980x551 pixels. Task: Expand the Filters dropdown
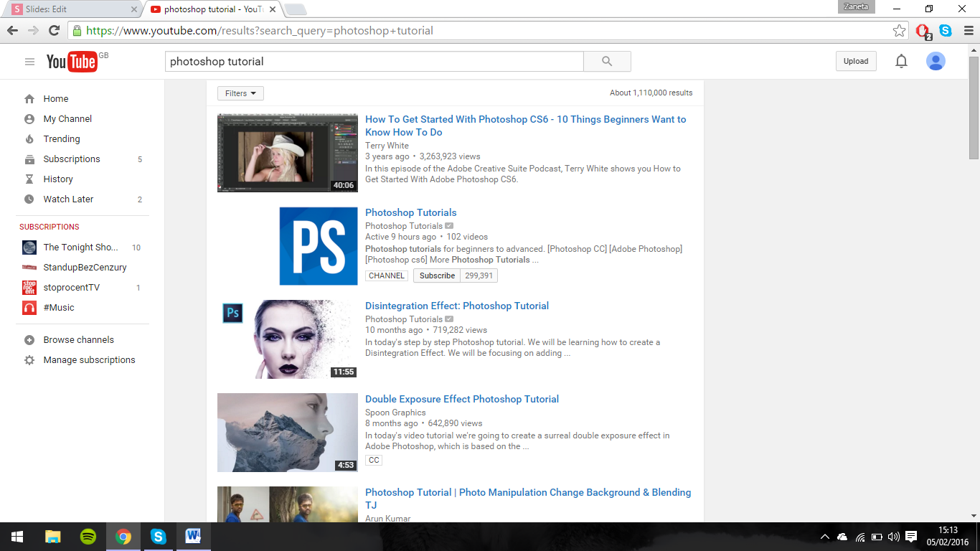240,93
